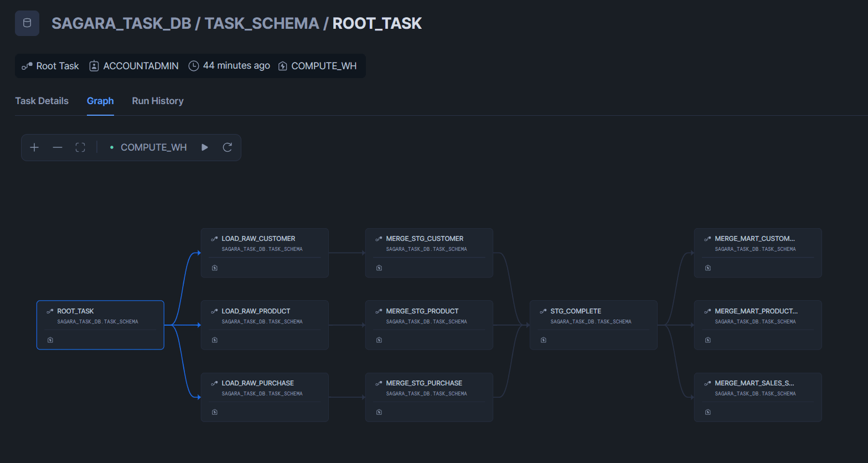The height and width of the screenshot is (463, 868).
Task: Select the LOAD_RAW_PURCHASE node
Action: pyautogui.click(x=265, y=397)
